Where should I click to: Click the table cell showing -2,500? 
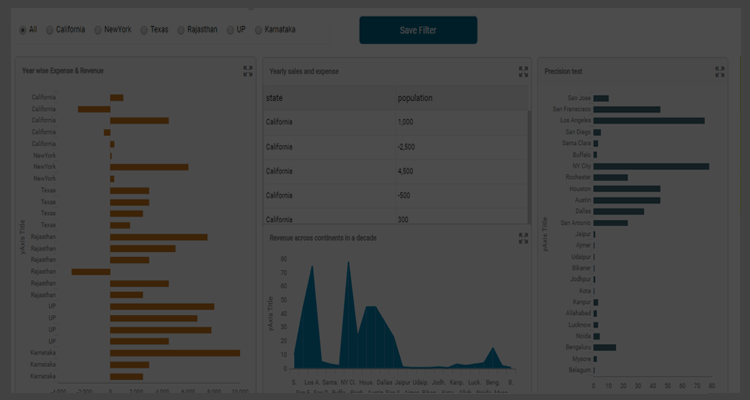pos(406,146)
